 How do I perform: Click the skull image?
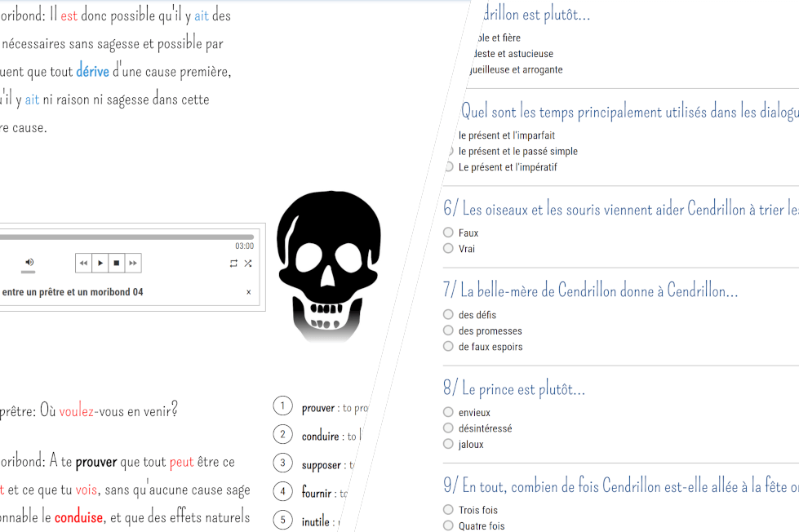[x=329, y=266]
